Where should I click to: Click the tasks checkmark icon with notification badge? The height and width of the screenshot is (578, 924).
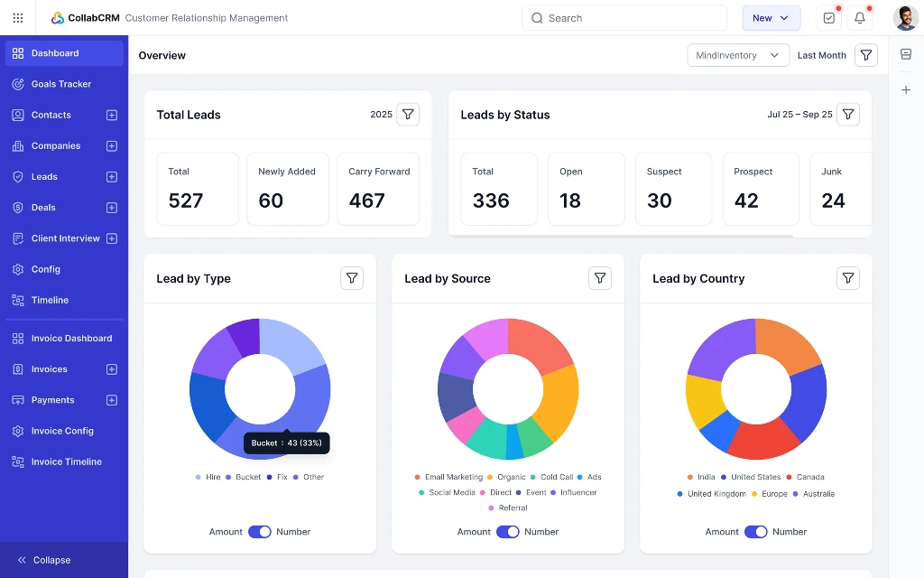click(x=829, y=17)
